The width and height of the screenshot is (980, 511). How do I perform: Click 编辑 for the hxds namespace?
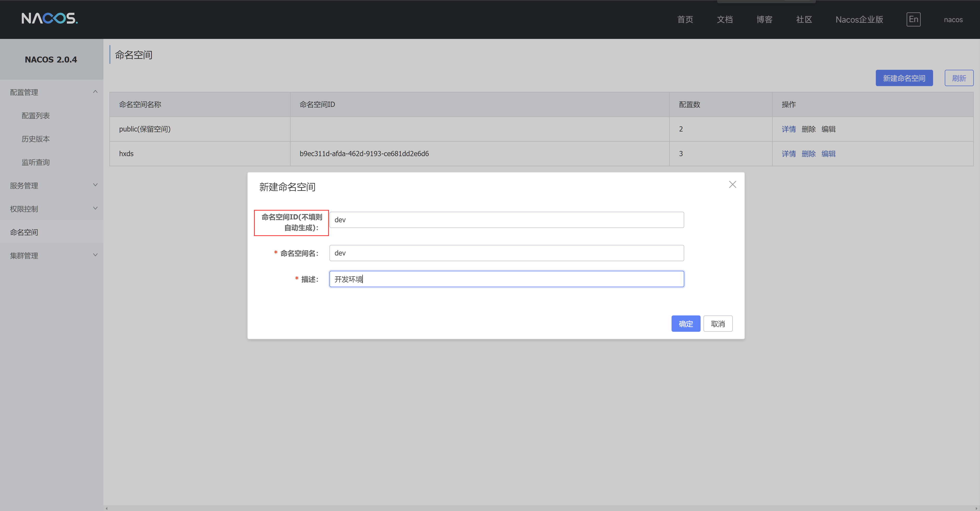[x=828, y=154]
